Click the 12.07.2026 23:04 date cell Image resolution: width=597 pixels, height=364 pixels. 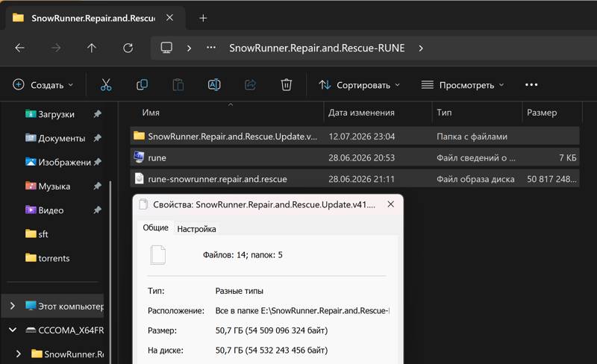[362, 136]
